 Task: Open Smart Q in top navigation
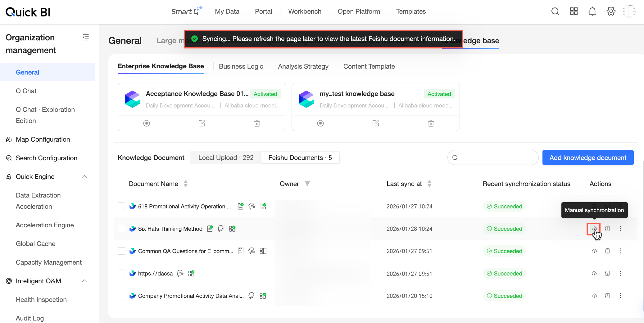(x=187, y=11)
